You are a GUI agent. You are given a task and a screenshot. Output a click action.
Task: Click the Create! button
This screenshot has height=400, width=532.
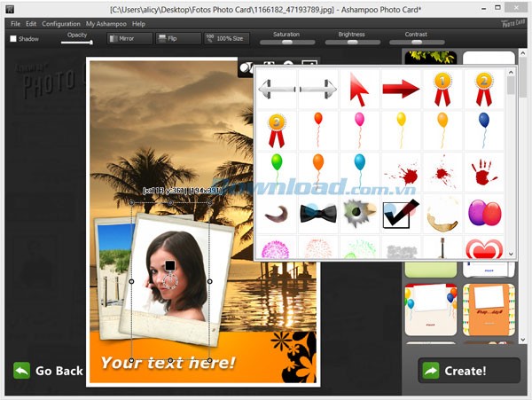coord(469,371)
